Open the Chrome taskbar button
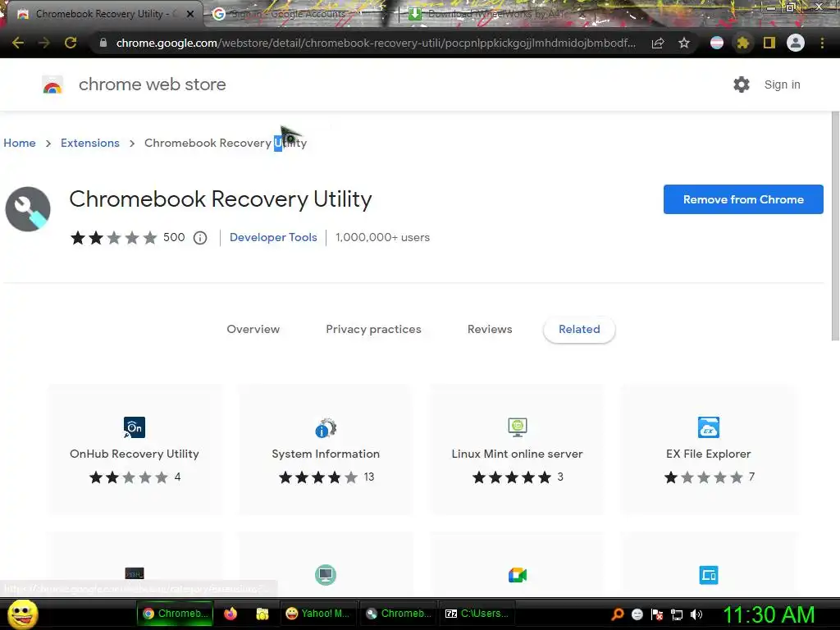 176,614
